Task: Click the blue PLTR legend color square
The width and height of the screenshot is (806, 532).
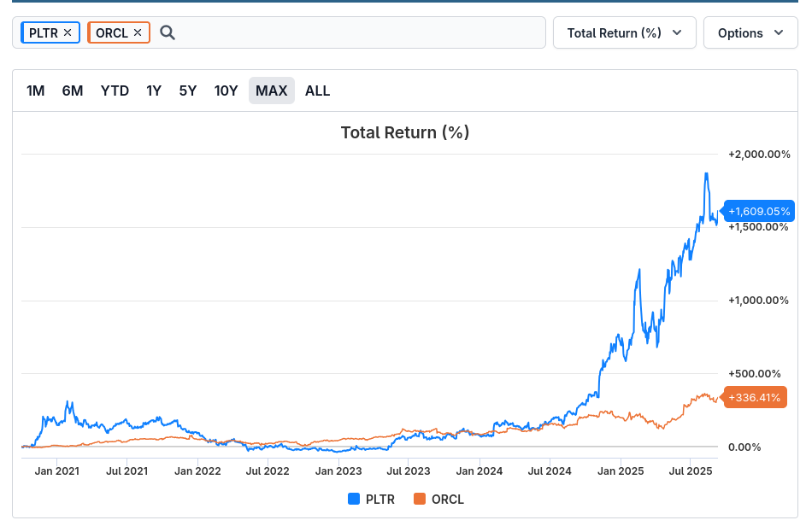Action: [x=354, y=499]
